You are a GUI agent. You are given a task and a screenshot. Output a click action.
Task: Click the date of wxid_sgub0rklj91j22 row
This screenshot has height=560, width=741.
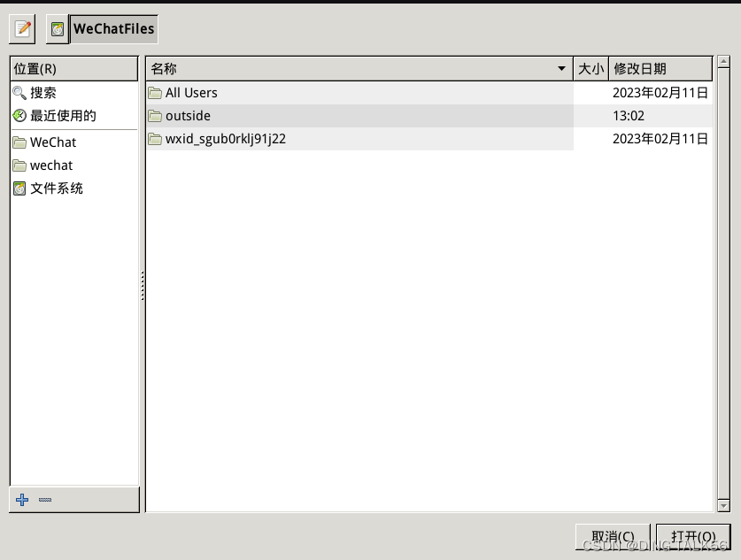660,139
